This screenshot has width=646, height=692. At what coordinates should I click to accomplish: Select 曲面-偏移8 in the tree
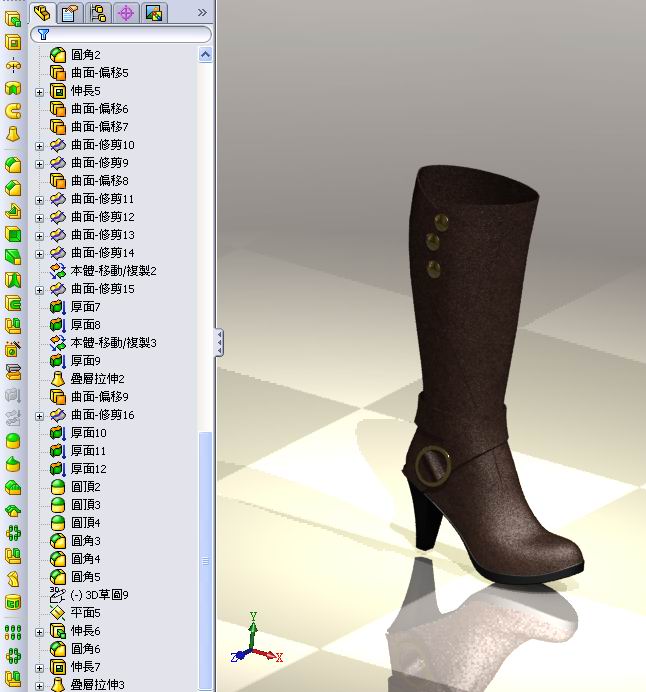(100, 181)
